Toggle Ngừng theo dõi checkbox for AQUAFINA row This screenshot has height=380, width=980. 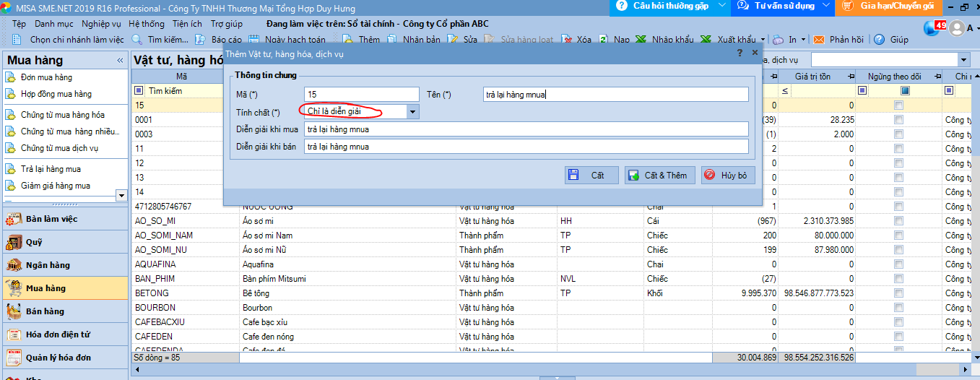[x=898, y=264]
